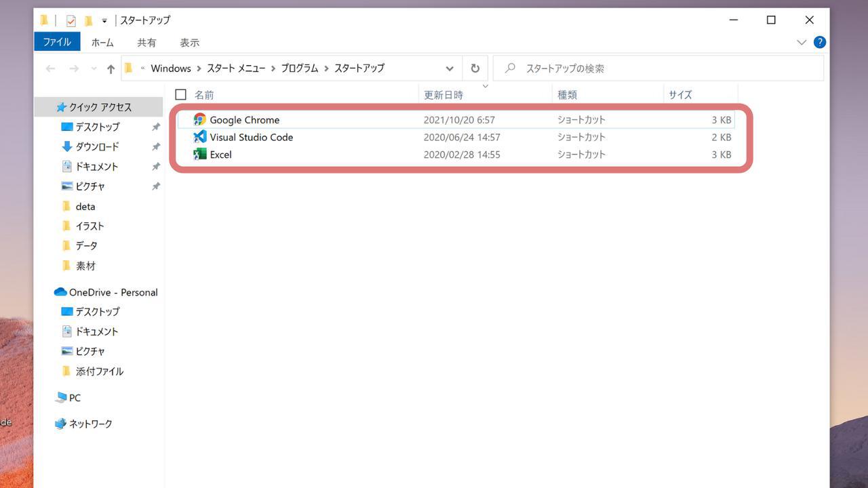The image size is (868, 488).
Task: Click スタートアップ in the breadcrumb
Action: [359, 68]
